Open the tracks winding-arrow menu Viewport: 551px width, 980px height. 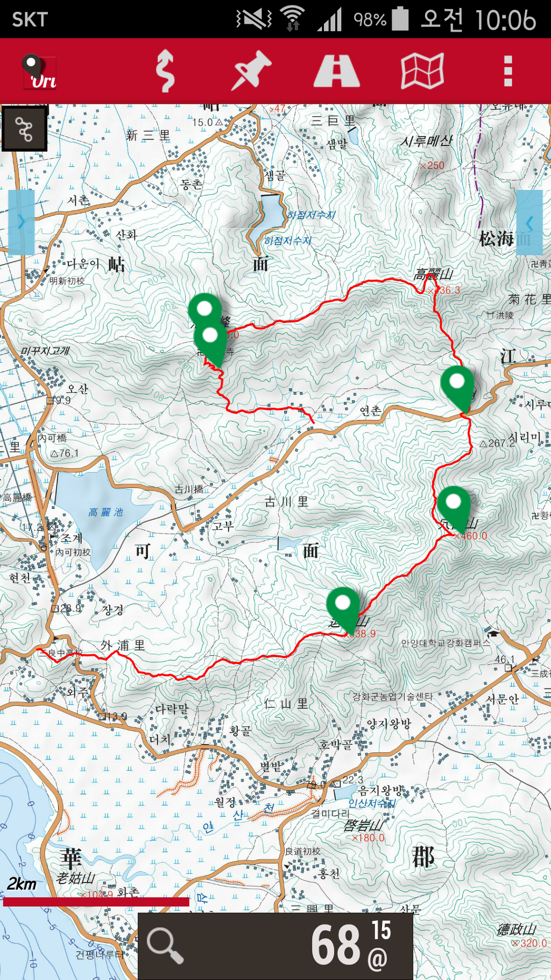(165, 71)
